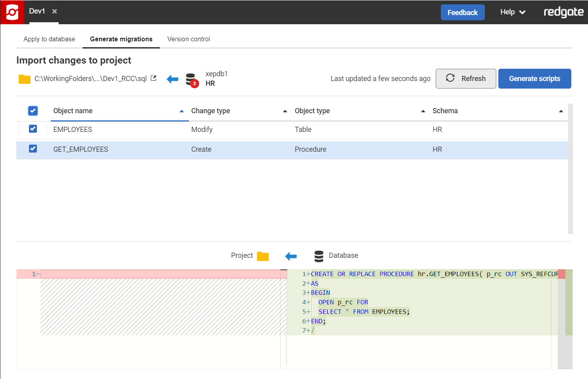The width and height of the screenshot is (588, 379).
Task: Open project folder via external link icon
Action: [154, 78]
